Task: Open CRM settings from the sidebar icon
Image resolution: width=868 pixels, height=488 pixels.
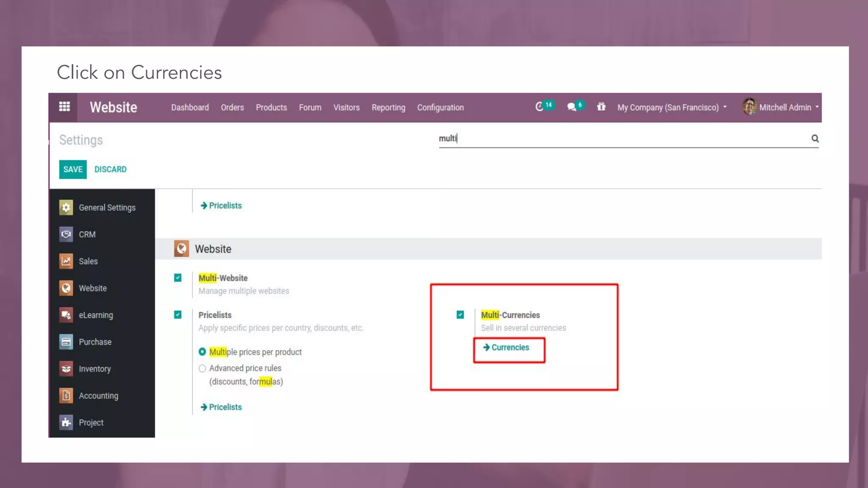Action: point(66,234)
